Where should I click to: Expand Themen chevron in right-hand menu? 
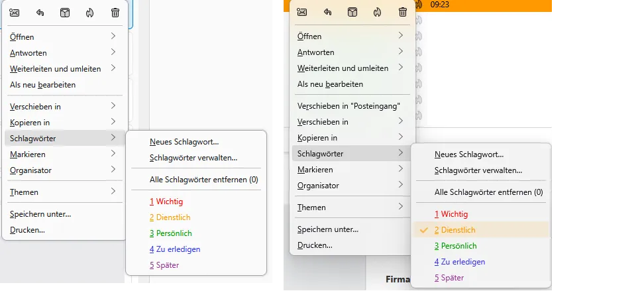[x=401, y=207]
